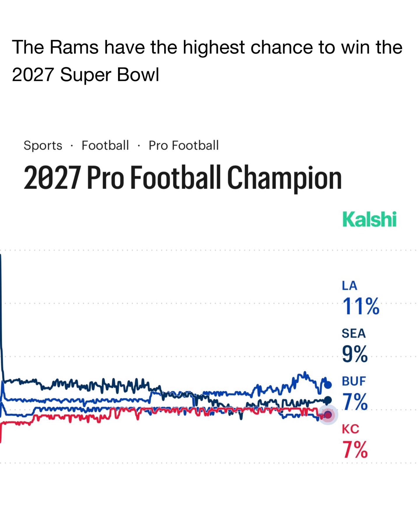This screenshot has width=420, height=522.
Task: Click LA's 11% probability value
Action: [x=360, y=306]
